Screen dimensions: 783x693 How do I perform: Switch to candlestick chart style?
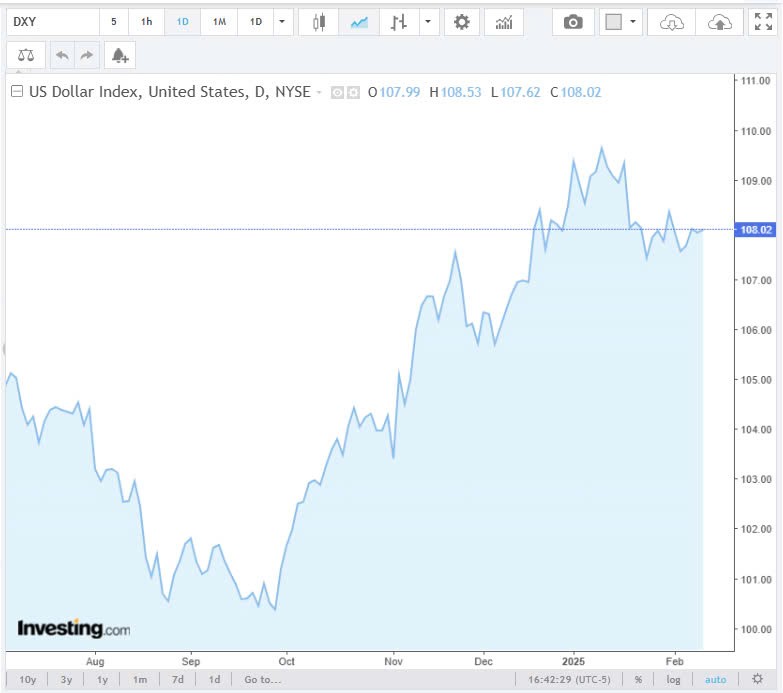(319, 22)
